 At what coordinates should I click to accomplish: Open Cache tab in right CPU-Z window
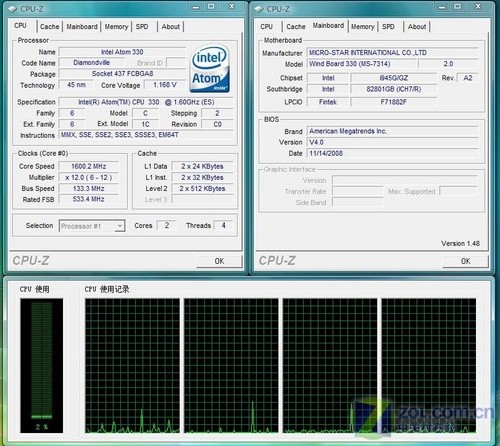296,27
